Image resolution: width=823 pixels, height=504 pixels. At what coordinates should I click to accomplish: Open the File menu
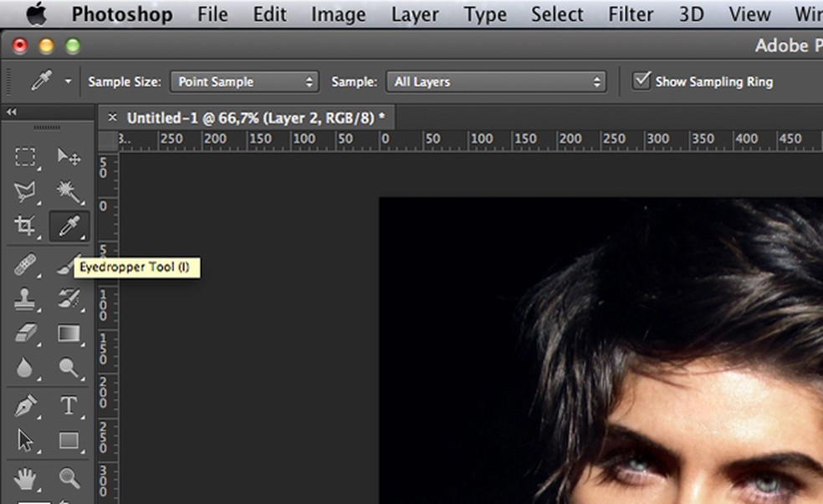[x=212, y=14]
